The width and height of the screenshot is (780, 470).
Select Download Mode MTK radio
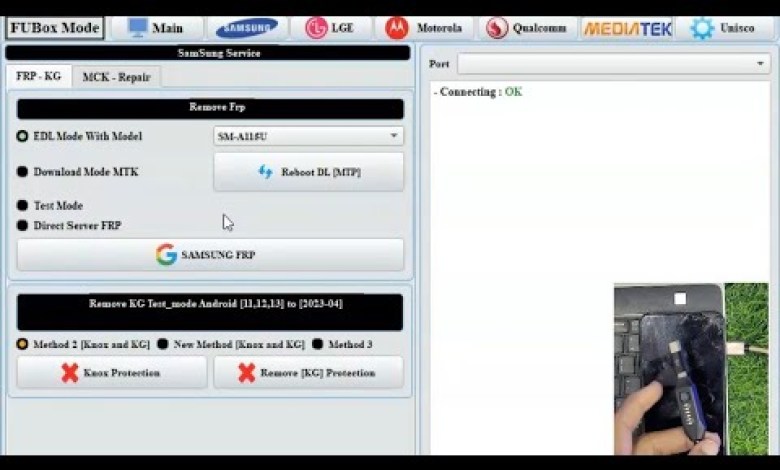click(22, 172)
